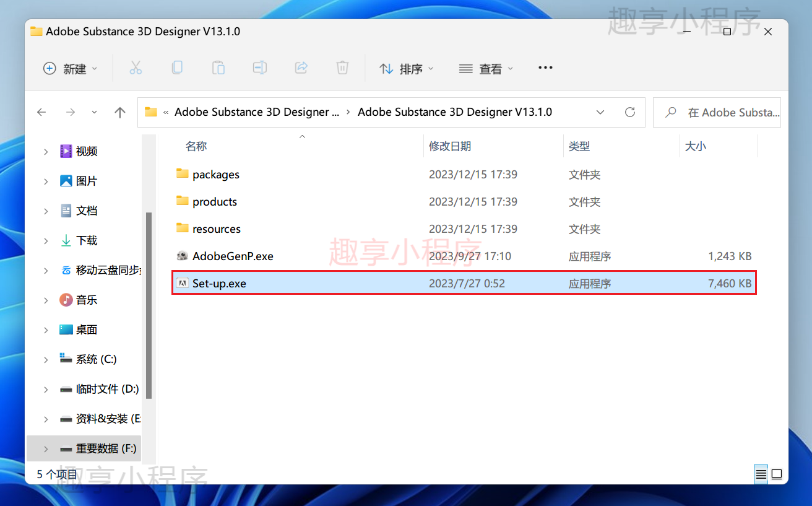Viewport: 812px width, 506px height.
Task: Select 文档 in navigation pane
Action: 87,211
